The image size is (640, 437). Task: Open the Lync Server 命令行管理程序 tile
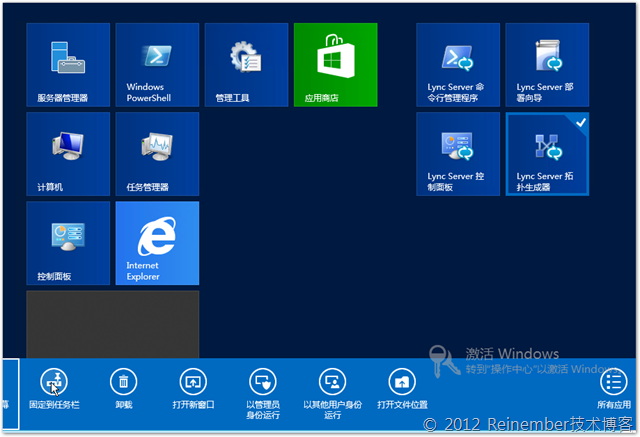pos(458,65)
